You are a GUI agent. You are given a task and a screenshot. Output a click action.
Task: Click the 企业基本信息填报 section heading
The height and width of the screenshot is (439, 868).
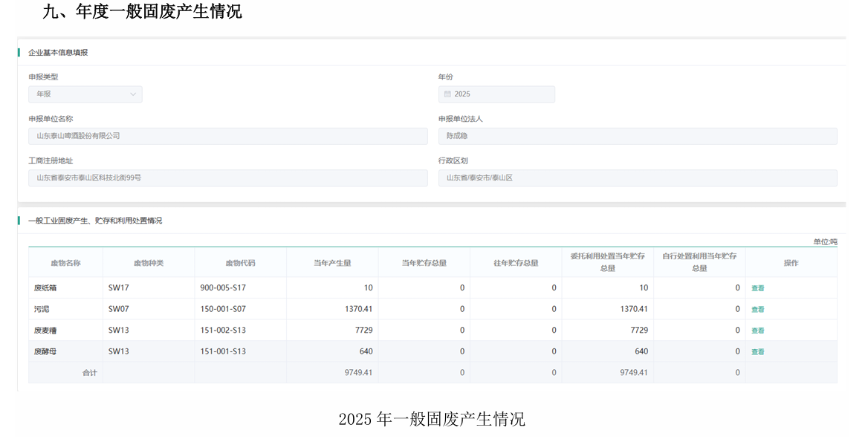[x=58, y=53]
